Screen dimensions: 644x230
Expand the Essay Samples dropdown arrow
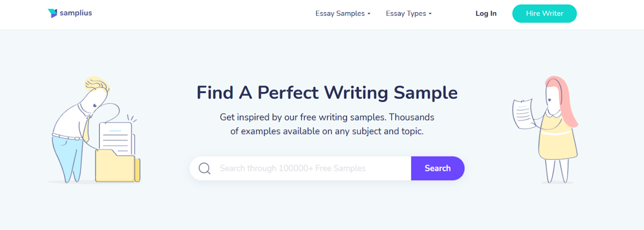(369, 14)
